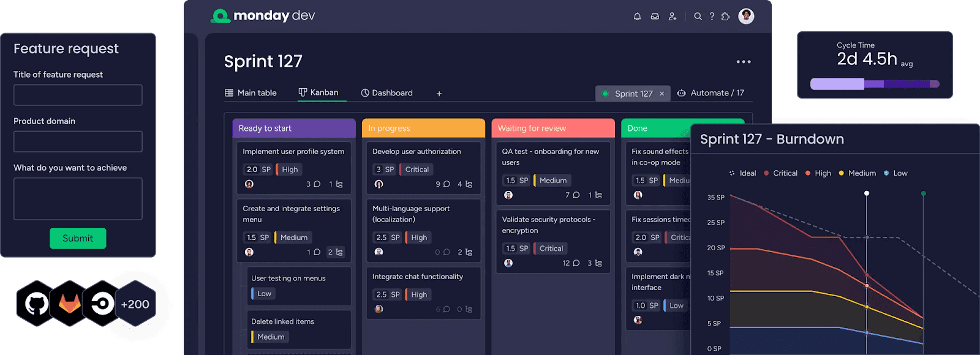Image resolution: width=980 pixels, height=355 pixels.
Task: Click the Waiting for review column header
Action: pos(553,128)
